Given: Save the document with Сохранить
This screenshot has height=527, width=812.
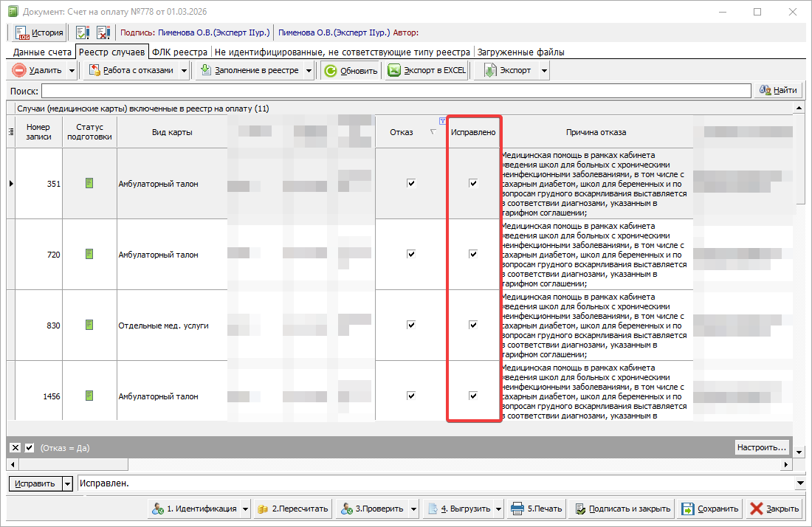Looking at the screenshot, I should [709, 509].
